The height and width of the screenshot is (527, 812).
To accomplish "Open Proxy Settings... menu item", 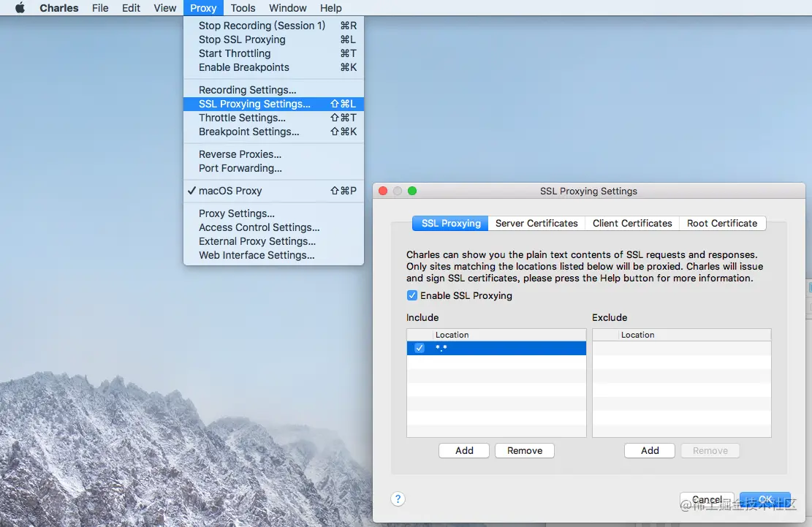I will 273,214.
